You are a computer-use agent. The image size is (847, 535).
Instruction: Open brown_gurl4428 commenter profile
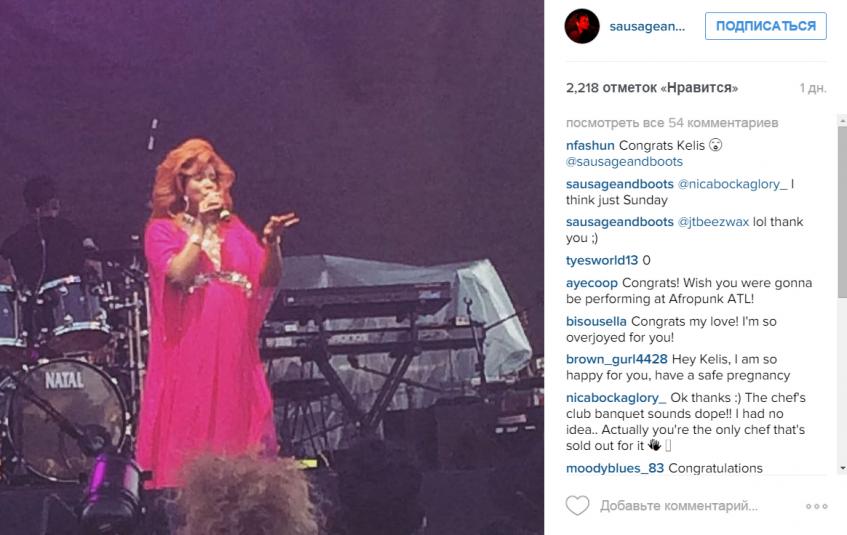pos(616,359)
